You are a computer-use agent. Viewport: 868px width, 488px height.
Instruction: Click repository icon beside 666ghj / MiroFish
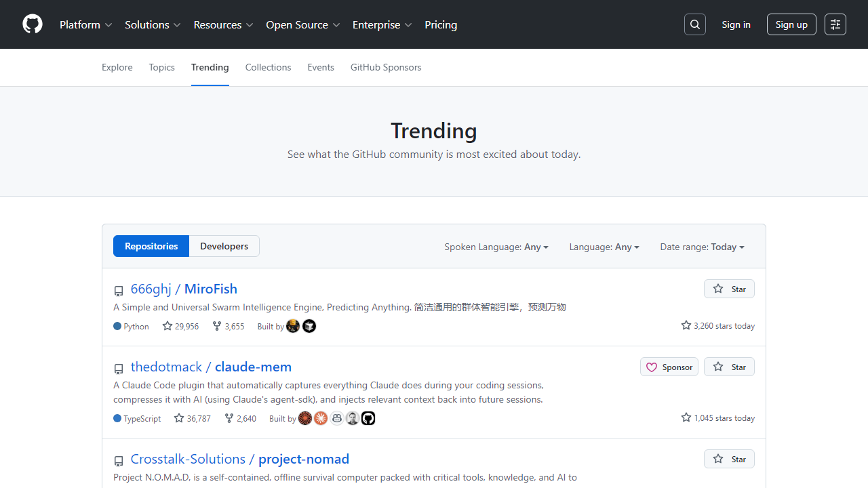(119, 291)
